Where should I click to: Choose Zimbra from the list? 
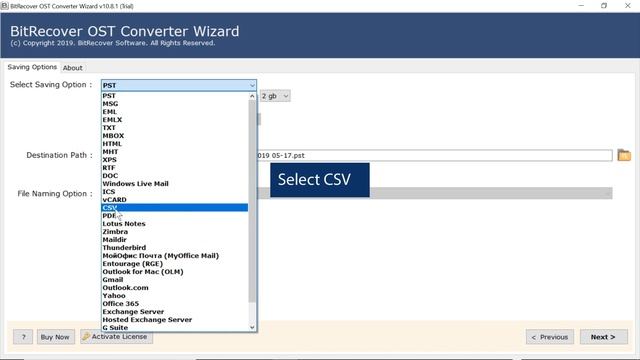click(175, 231)
